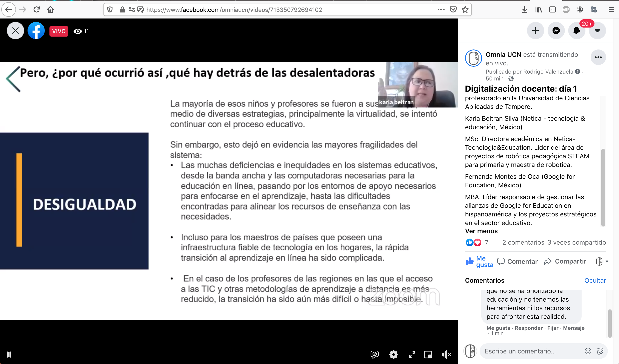Click Ocultar to hide comments
The width and height of the screenshot is (619, 364).
click(x=595, y=280)
